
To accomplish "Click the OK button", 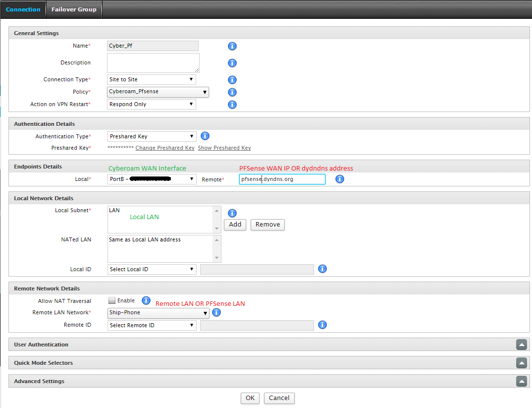I will 250,398.
